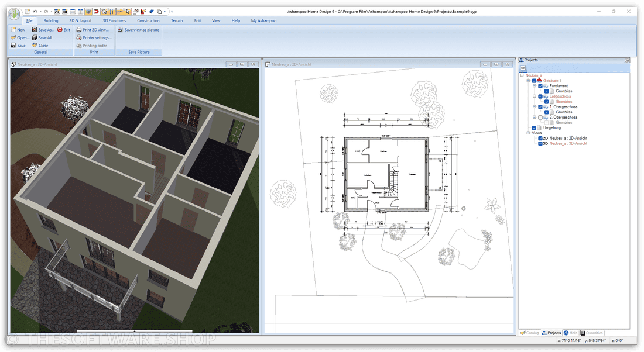Tile windows horizontally using the toolbar icon
644x352 pixels.
coord(73,12)
